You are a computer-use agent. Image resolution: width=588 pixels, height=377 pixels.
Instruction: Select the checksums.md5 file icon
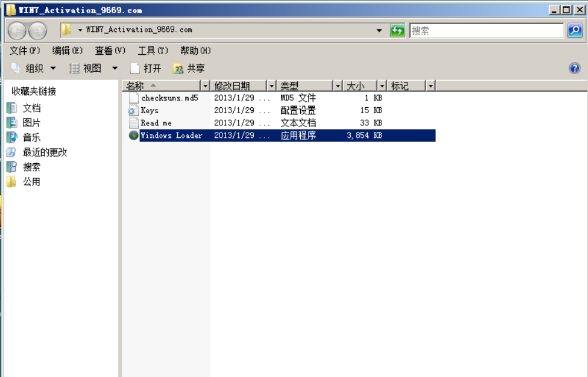134,98
